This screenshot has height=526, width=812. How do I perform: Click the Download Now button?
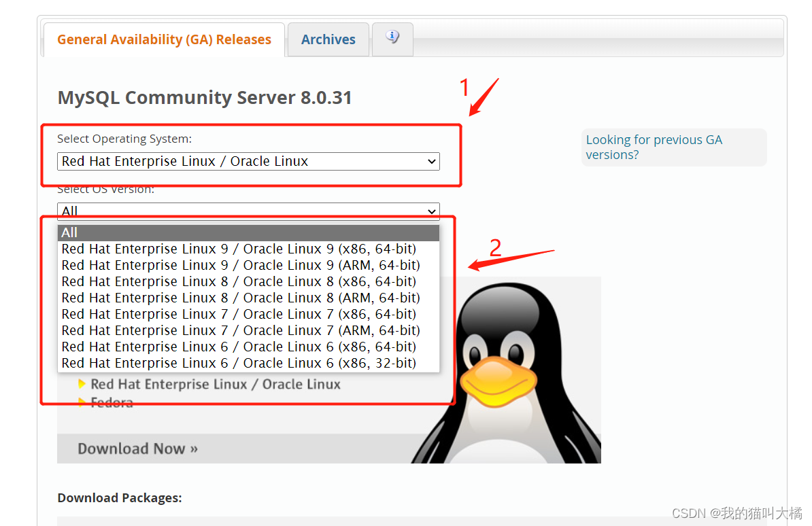[137, 449]
